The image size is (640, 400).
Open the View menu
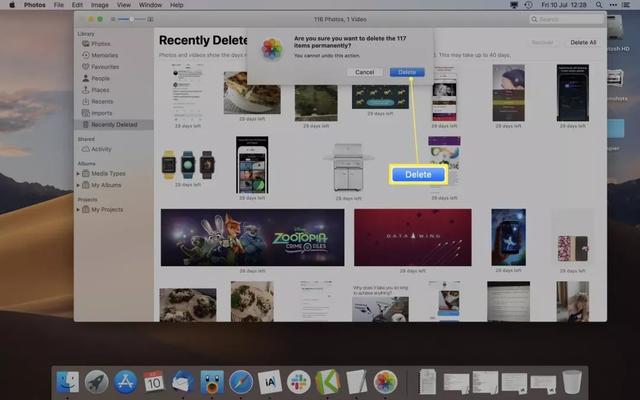[124, 5]
